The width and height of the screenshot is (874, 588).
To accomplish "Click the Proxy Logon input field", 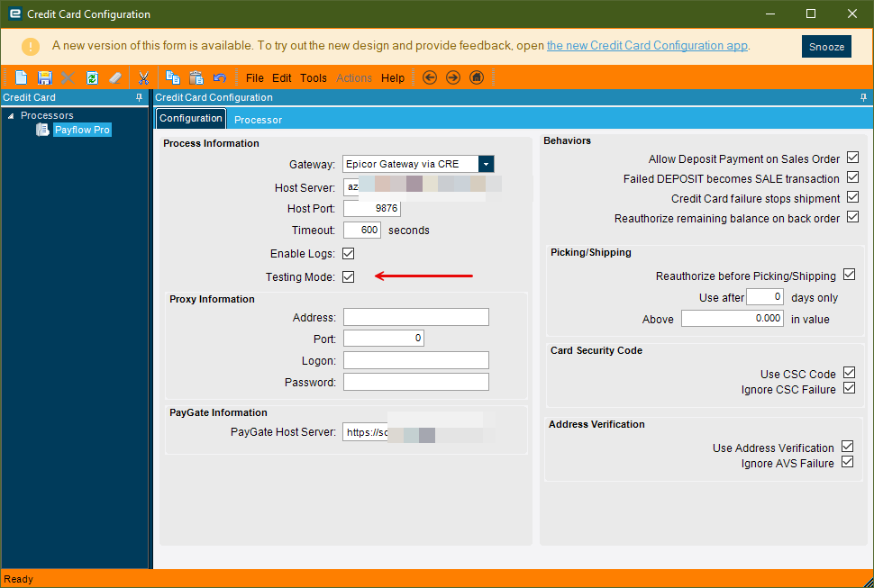I will [416, 360].
